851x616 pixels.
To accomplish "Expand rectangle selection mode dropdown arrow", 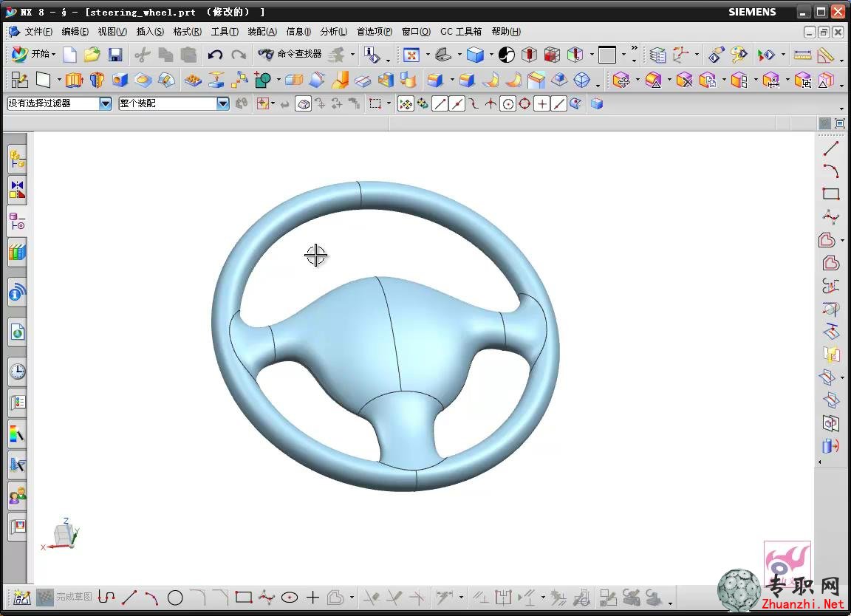I will click(x=389, y=103).
